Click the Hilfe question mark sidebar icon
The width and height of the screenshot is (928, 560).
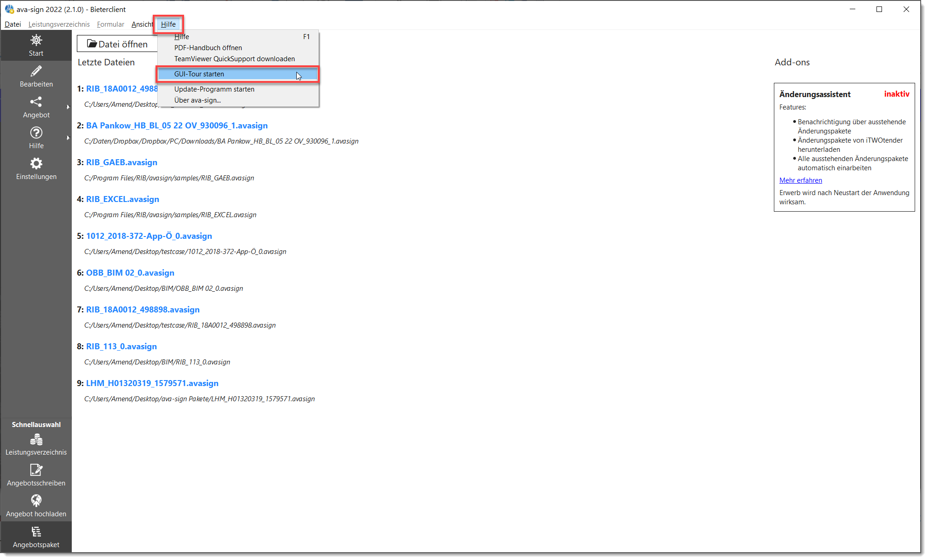pos(36,133)
